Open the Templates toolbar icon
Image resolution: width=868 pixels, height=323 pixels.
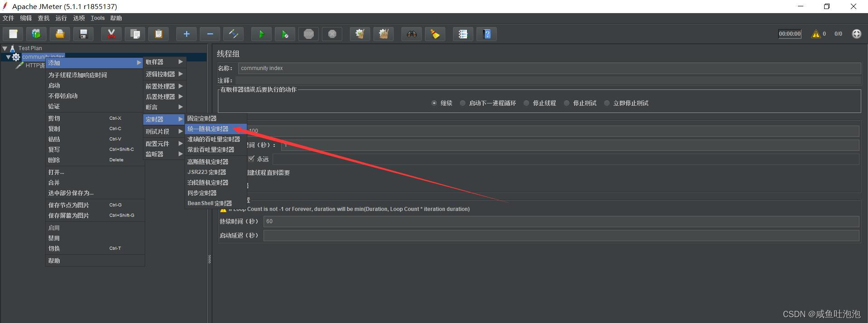pos(37,34)
